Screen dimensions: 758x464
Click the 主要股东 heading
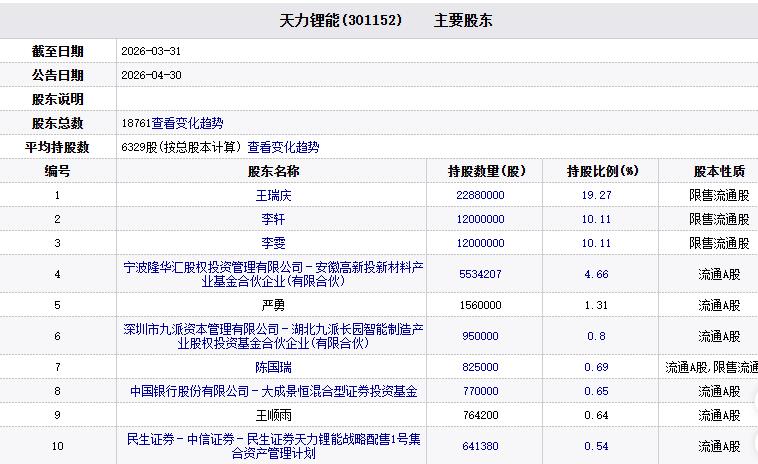pyautogui.click(x=463, y=20)
